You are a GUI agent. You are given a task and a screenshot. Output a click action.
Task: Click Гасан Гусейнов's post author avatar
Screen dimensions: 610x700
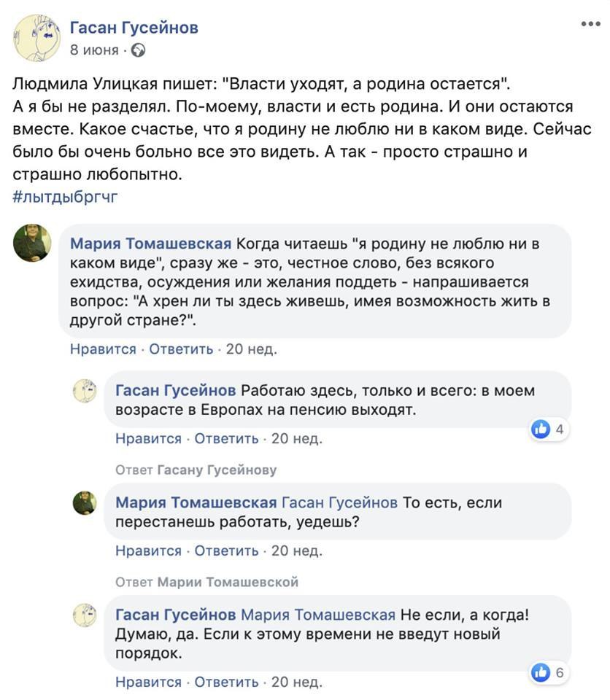coord(36,37)
